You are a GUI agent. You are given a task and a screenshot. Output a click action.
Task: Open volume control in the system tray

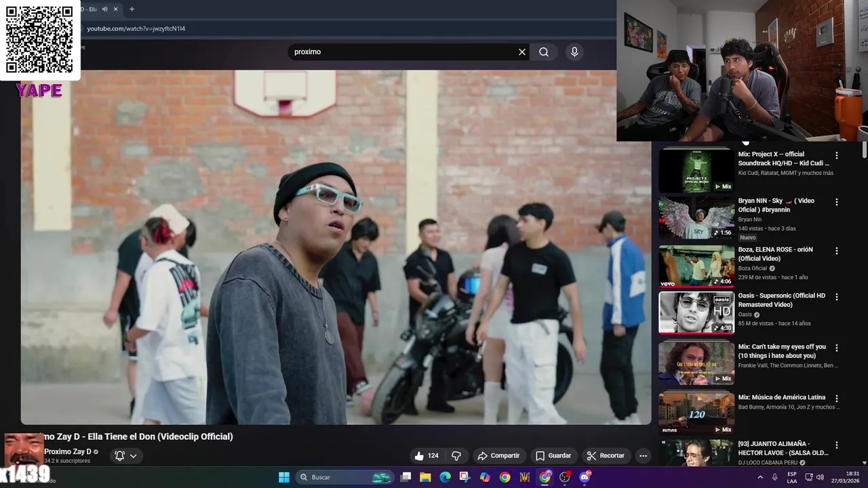click(821, 477)
